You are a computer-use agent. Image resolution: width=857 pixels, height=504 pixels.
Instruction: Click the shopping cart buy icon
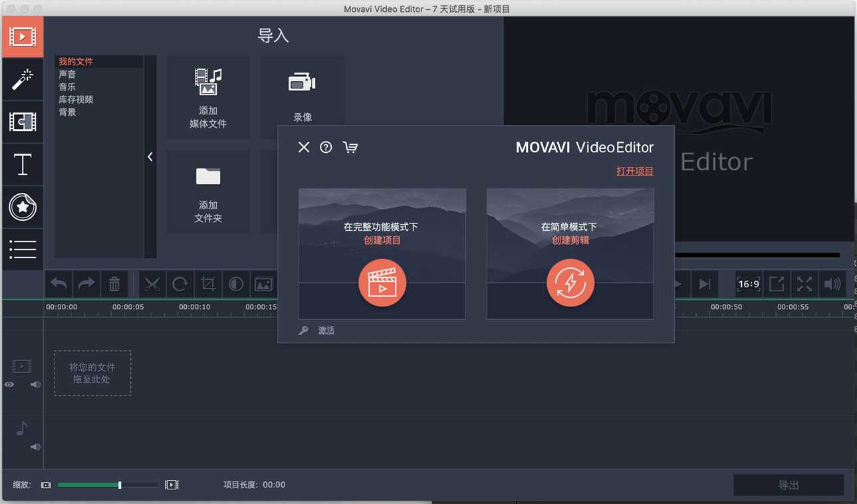350,148
